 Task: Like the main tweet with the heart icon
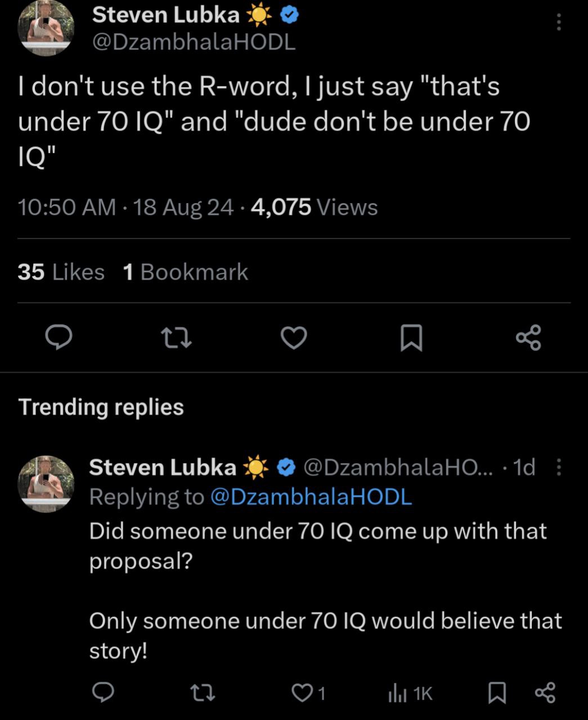click(294, 337)
